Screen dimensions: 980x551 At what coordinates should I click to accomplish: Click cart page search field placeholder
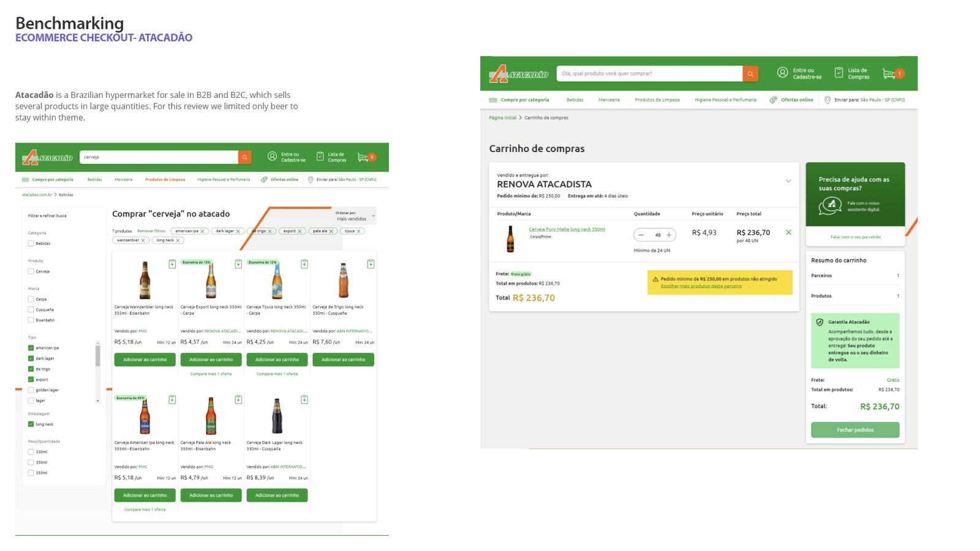click(x=649, y=73)
